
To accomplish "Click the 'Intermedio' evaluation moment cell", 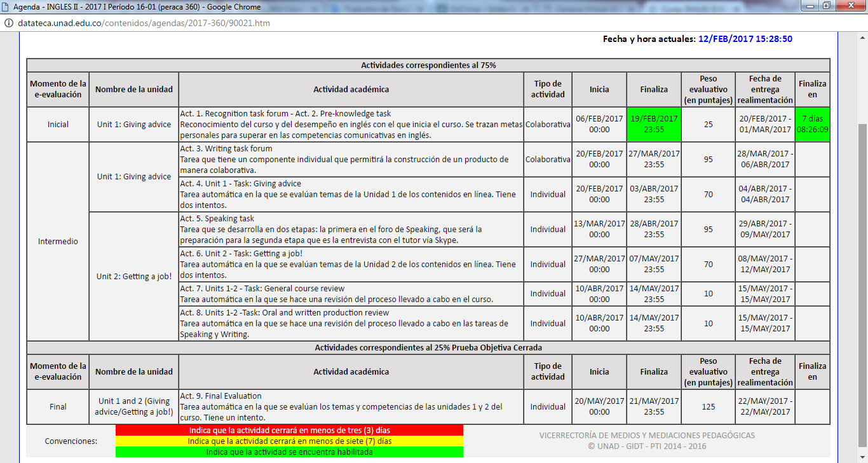I will (x=58, y=242).
